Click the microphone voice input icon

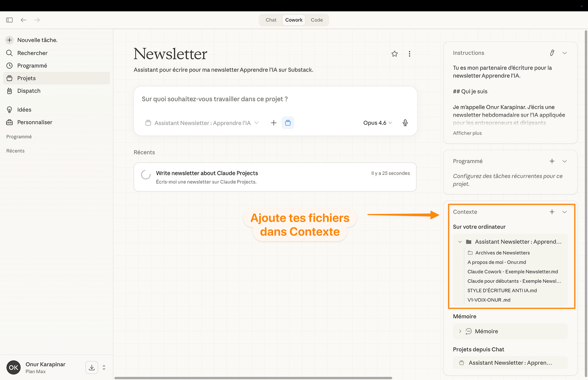(405, 123)
